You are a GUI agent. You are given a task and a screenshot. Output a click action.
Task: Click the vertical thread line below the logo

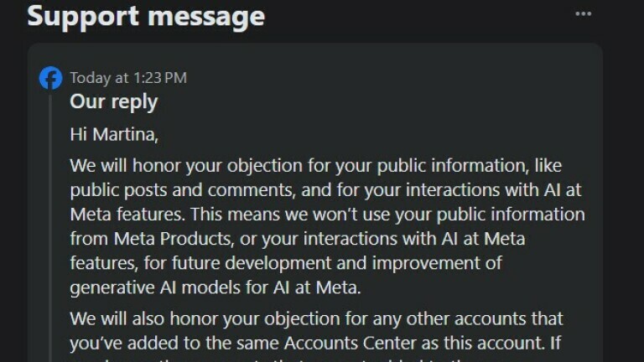pyautogui.click(x=50, y=228)
